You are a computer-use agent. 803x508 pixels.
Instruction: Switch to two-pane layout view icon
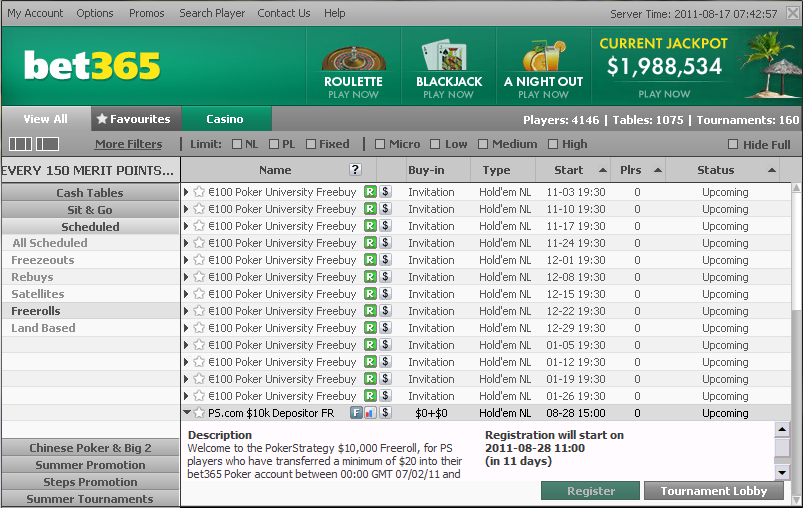pyautogui.click(x=47, y=144)
